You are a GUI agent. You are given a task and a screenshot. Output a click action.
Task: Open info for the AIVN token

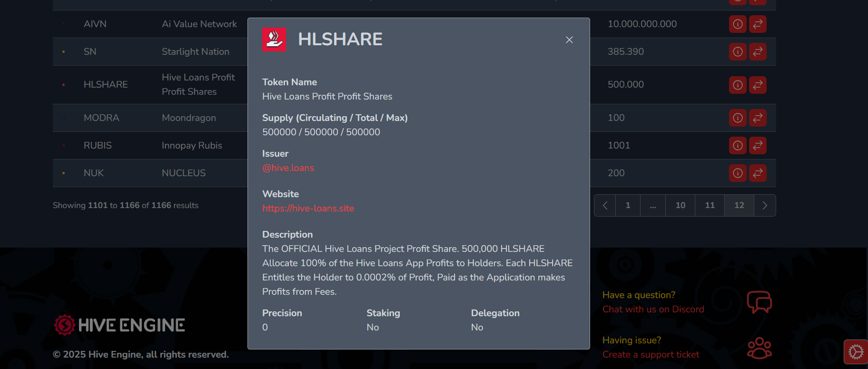click(x=738, y=24)
